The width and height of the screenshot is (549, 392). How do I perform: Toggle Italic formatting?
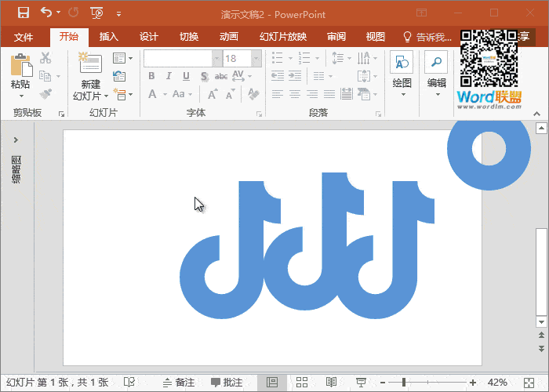point(169,76)
